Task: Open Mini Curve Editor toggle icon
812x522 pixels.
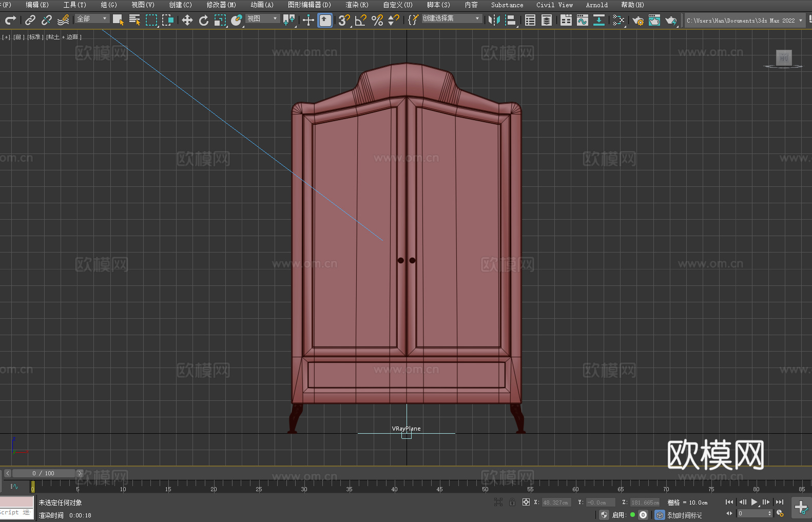Action: (x=14, y=486)
